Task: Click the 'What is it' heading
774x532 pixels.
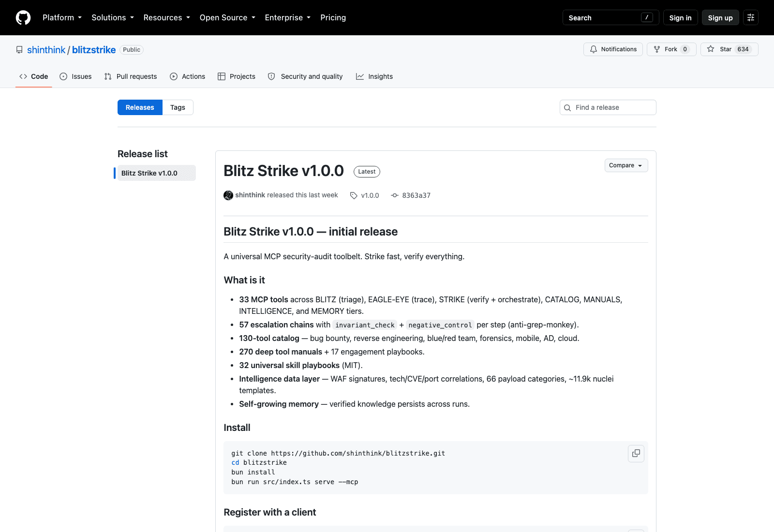Action: tap(244, 280)
